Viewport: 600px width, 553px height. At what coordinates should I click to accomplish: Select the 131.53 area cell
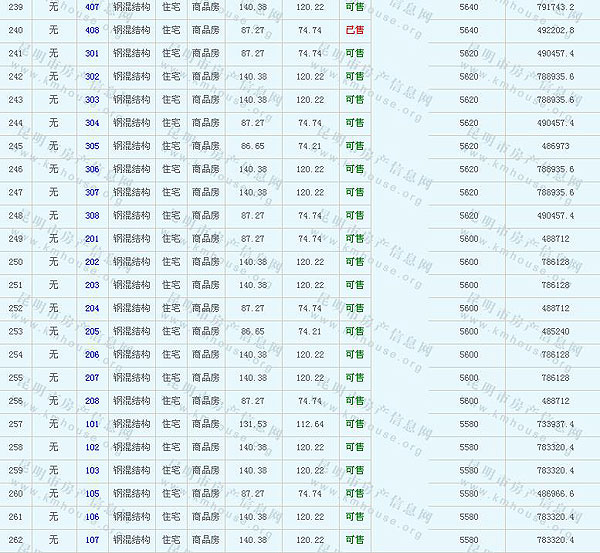(x=253, y=424)
